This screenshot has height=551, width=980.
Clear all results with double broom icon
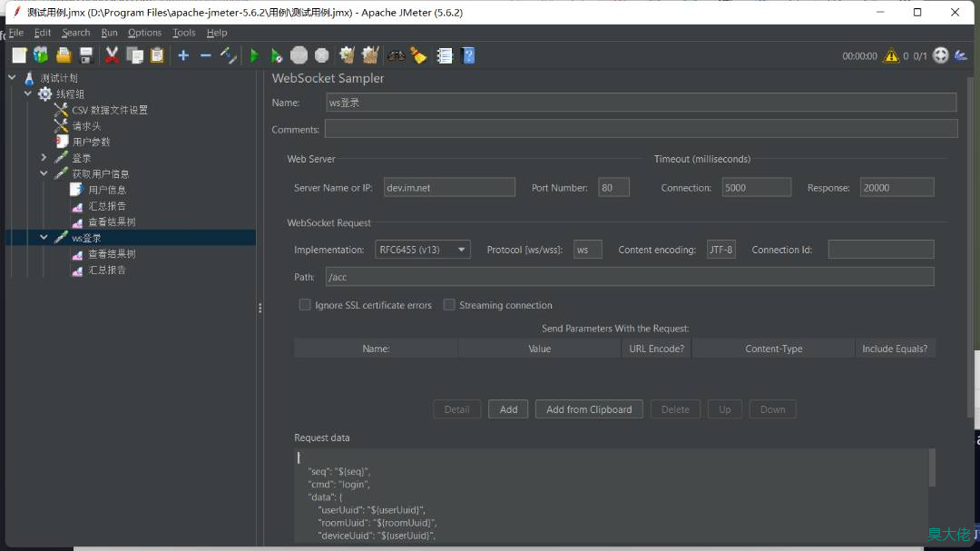pyautogui.click(x=370, y=55)
